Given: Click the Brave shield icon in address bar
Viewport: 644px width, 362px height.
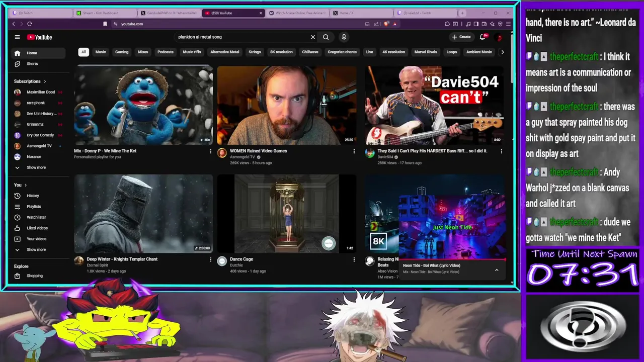Looking at the screenshot, I should click(386, 24).
